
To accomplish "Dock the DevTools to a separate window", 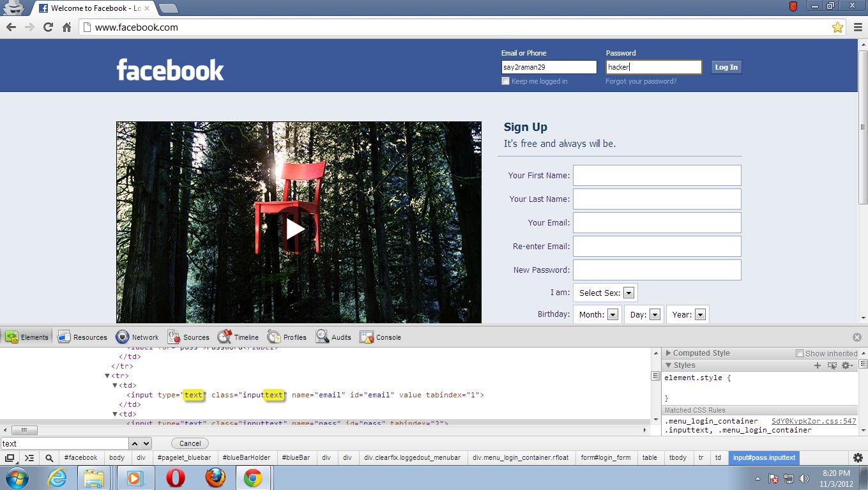I will tap(10, 458).
